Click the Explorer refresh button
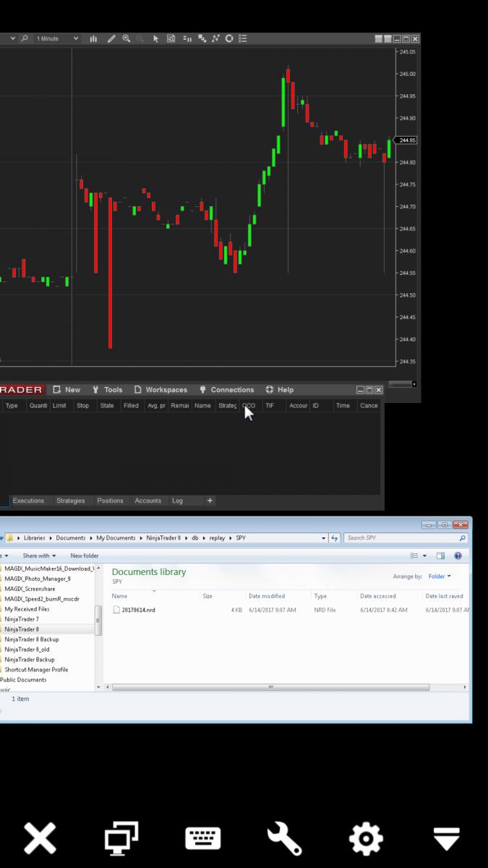This screenshot has width=488, height=868. tap(334, 538)
